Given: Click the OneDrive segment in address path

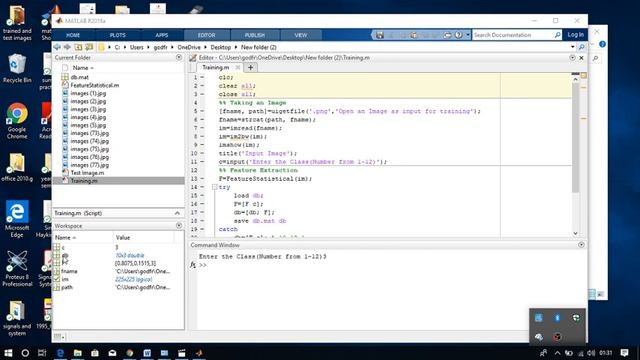Looking at the screenshot, I should coord(189,47).
